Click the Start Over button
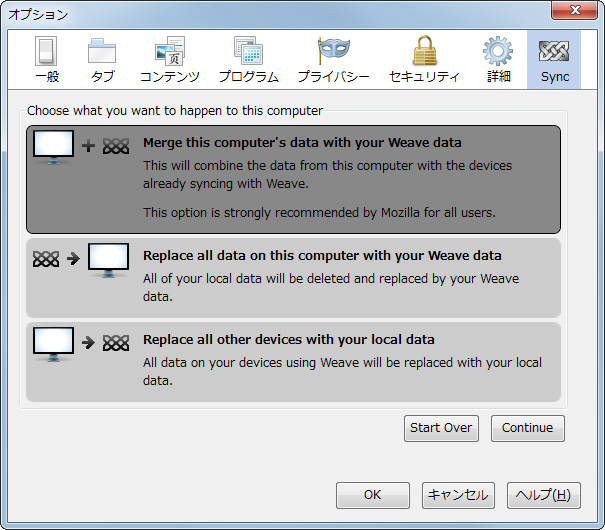This screenshot has width=605, height=530. pos(441,428)
